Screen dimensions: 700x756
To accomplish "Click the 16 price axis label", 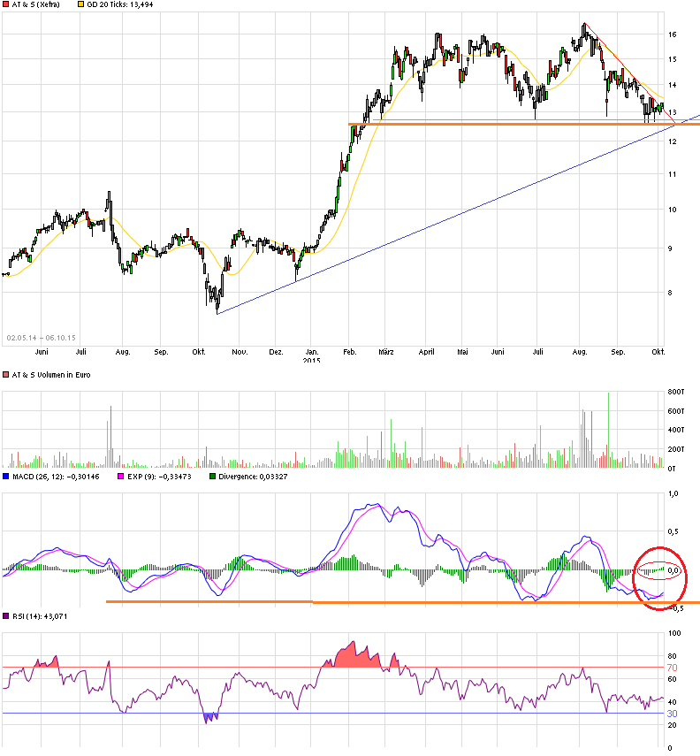I will [673, 34].
